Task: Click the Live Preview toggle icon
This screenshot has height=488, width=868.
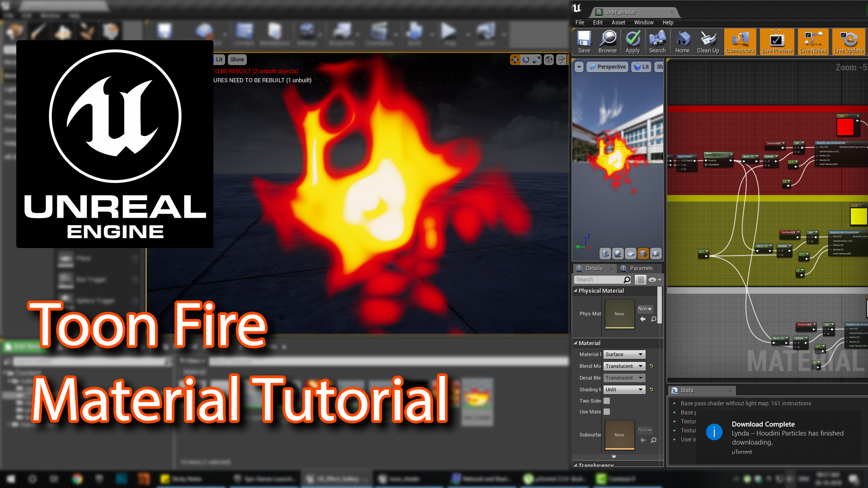Action: tap(776, 42)
